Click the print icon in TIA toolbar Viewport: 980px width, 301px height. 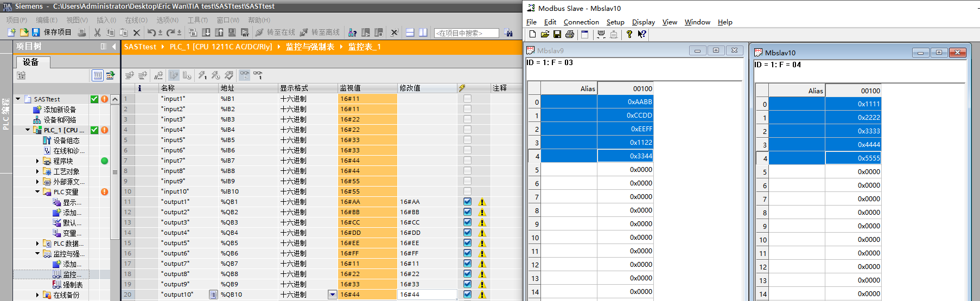coord(82,33)
